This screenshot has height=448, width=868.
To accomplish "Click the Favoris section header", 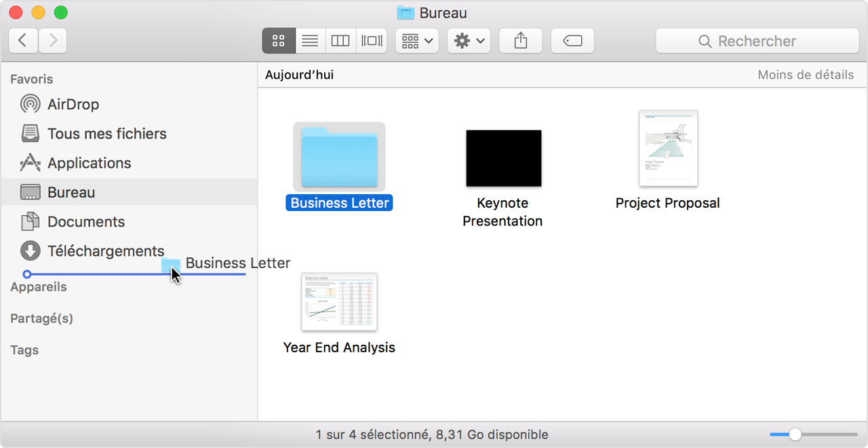I will 31,79.
